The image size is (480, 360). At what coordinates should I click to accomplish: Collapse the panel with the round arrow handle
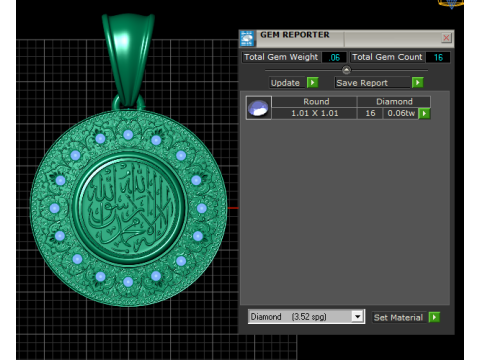point(346,70)
